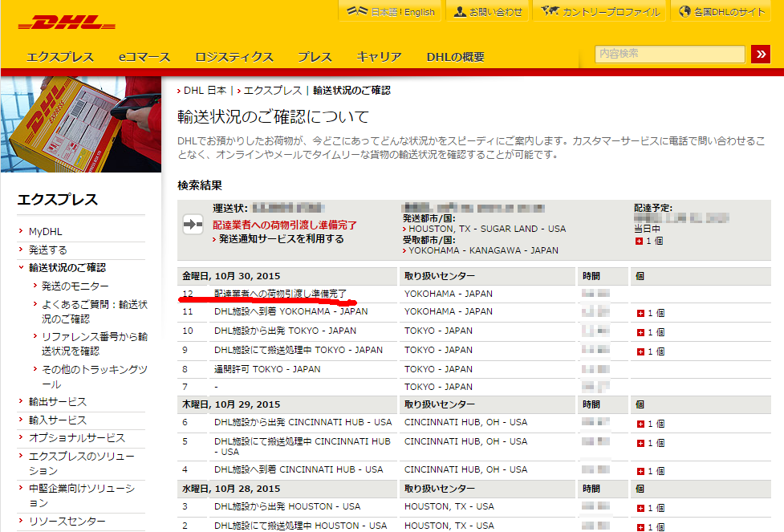Select row 12 配達業者への荷物引渡し準備完了 text
The height and width of the screenshot is (532, 784).
pyautogui.click(x=280, y=294)
